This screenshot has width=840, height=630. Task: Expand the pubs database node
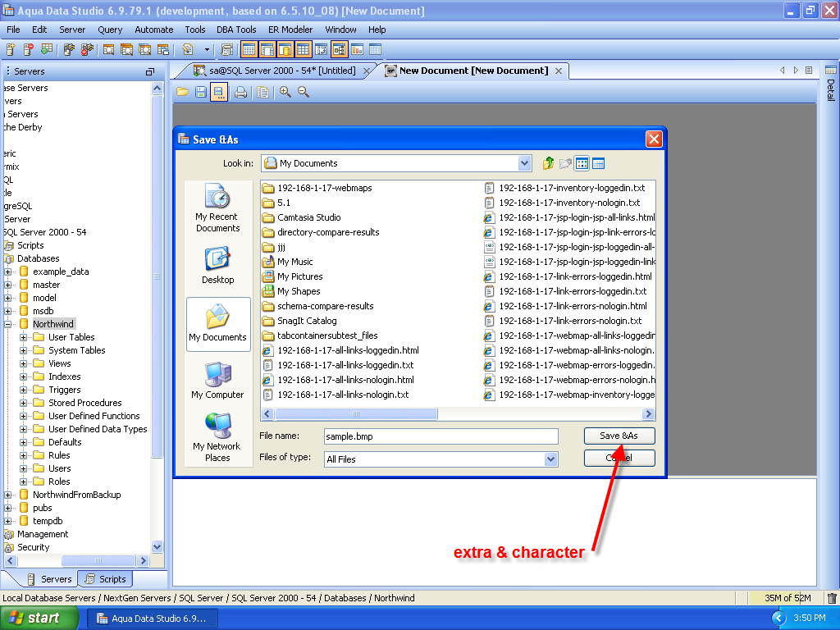click(8, 508)
